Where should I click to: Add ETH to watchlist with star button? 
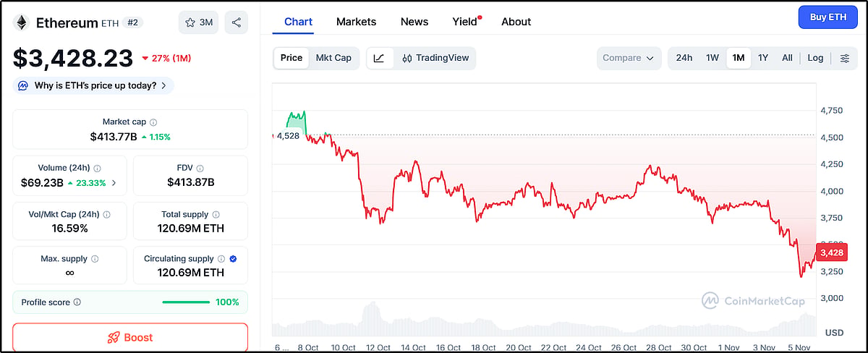(198, 22)
